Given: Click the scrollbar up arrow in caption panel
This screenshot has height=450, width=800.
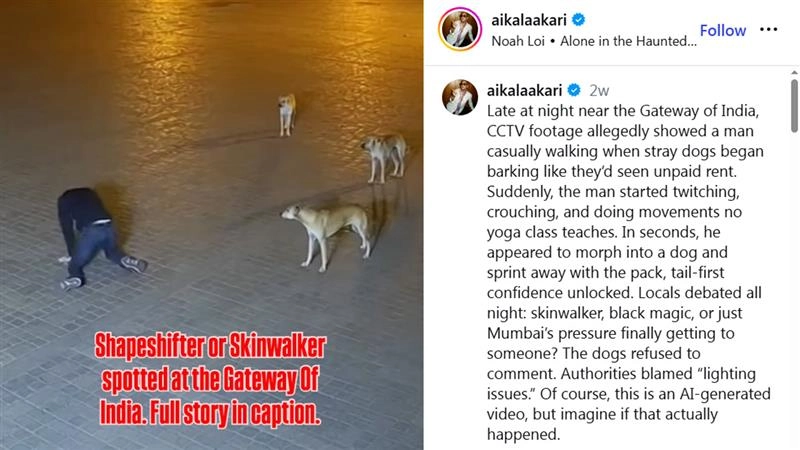Looking at the screenshot, I should 794,73.
